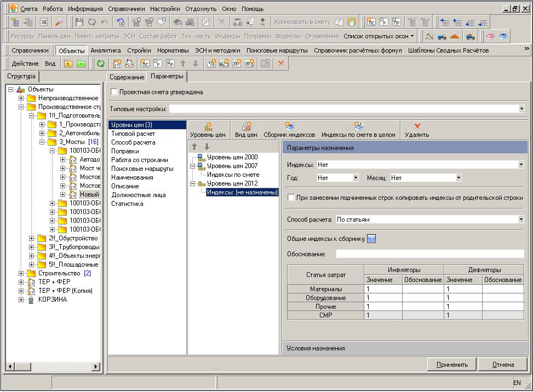Click the structure tree scroll-right arrow
The height and width of the screenshot is (392, 533).
click(96, 366)
